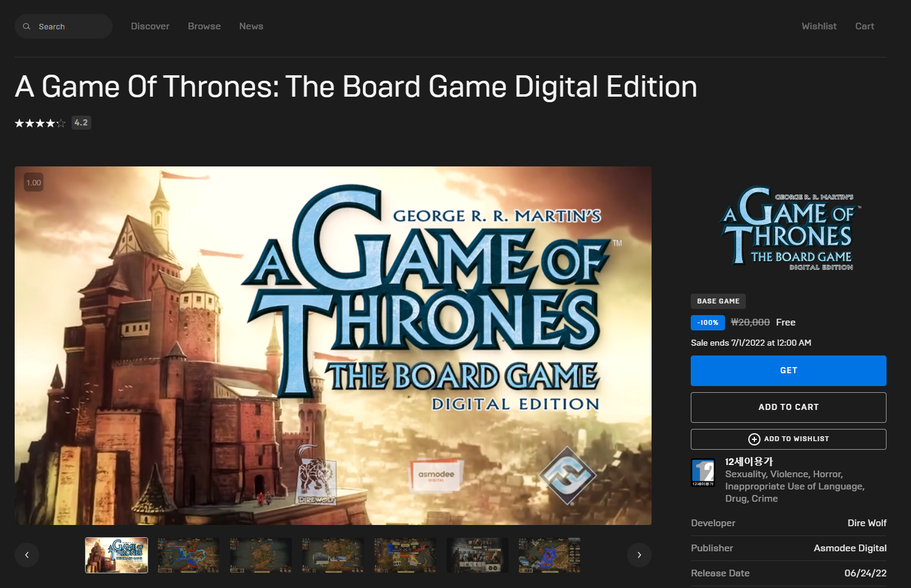Focus the Search input field
The height and width of the screenshot is (588, 911).
64,26
